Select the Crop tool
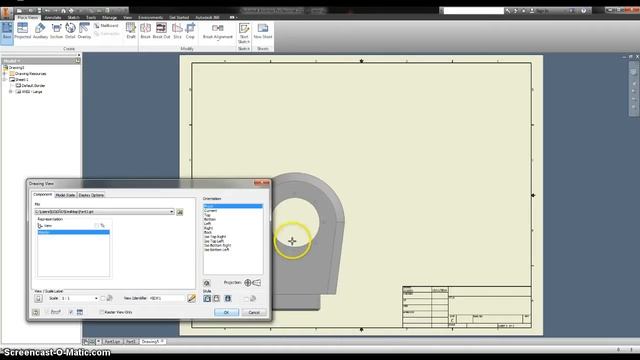This screenshot has height=360, width=640. coord(190,31)
